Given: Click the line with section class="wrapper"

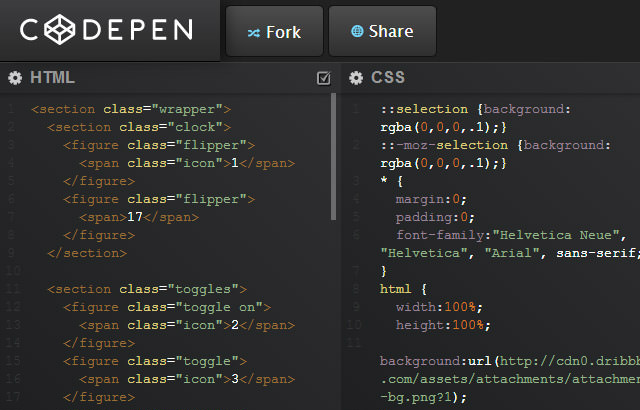Looking at the screenshot, I should [x=131, y=109].
